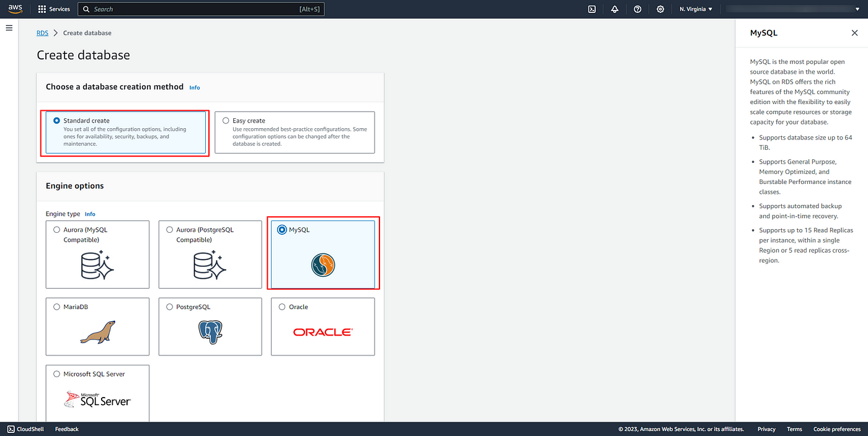Screen dimensions: 868x436
Task: Click the MySQL dolphin logo
Action: (x=323, y=265)
